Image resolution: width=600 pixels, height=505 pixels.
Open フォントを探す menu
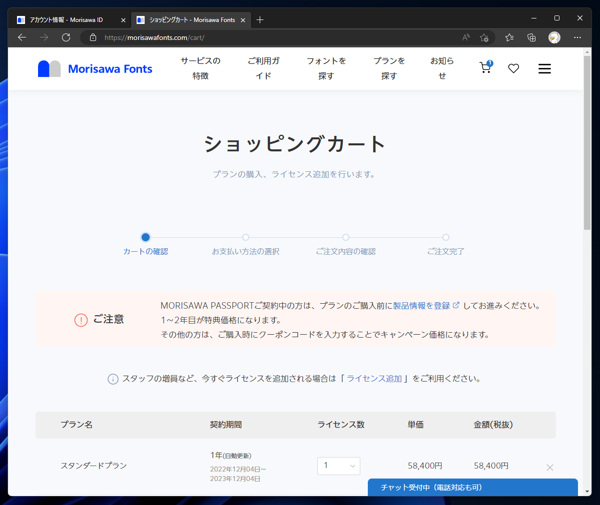326,68
